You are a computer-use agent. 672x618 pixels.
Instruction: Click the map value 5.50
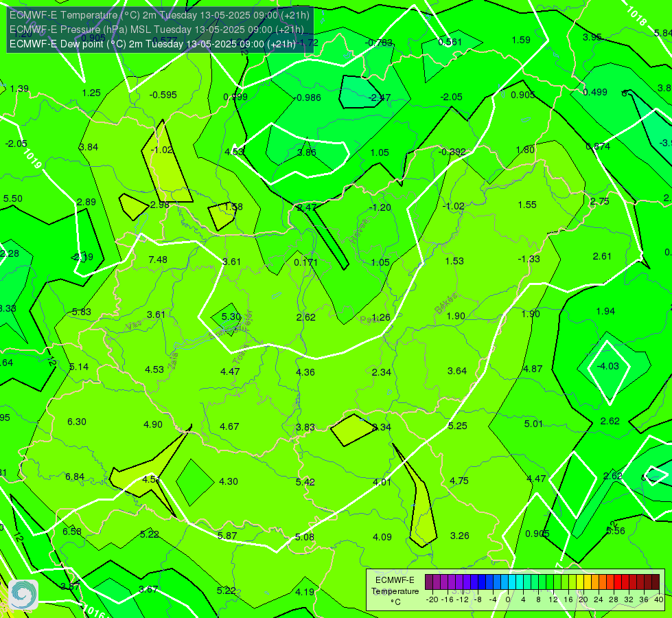13,199
